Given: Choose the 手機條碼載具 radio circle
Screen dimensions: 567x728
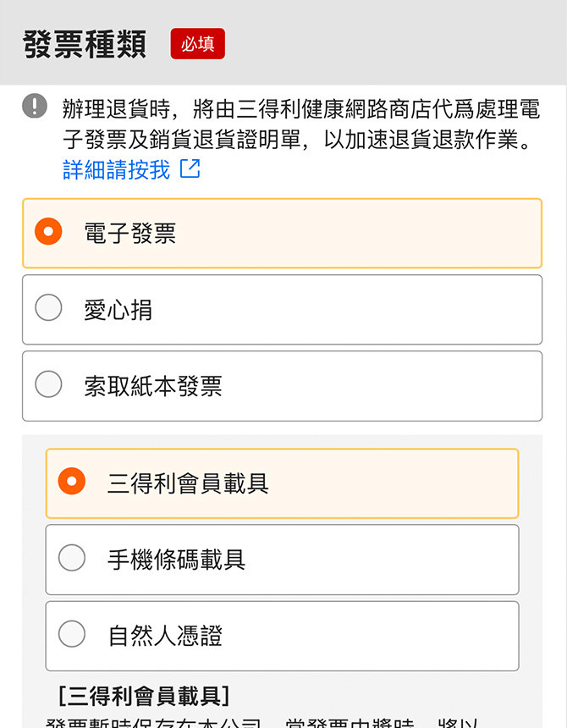Looking at the screenshot, I should point(72,558).
